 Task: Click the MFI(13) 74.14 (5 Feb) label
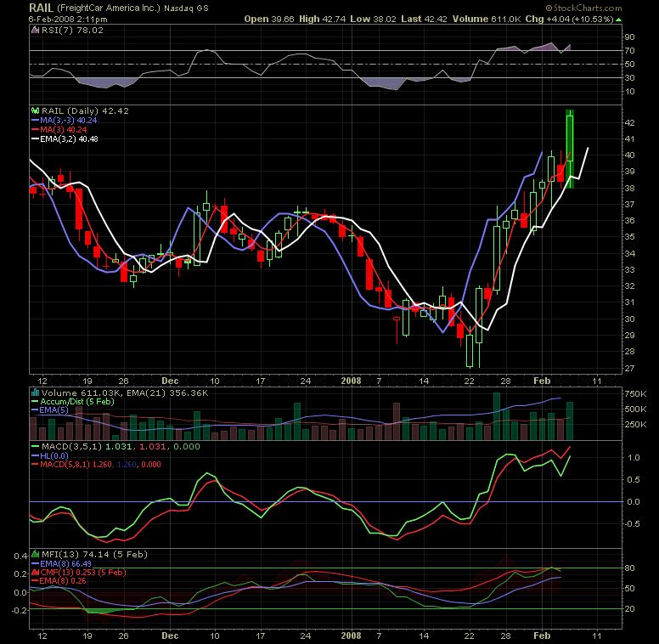click(x=94, y=555)
